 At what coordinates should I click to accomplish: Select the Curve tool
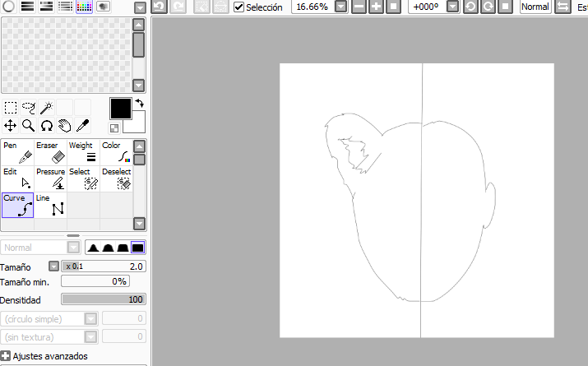tap(17, 205)
